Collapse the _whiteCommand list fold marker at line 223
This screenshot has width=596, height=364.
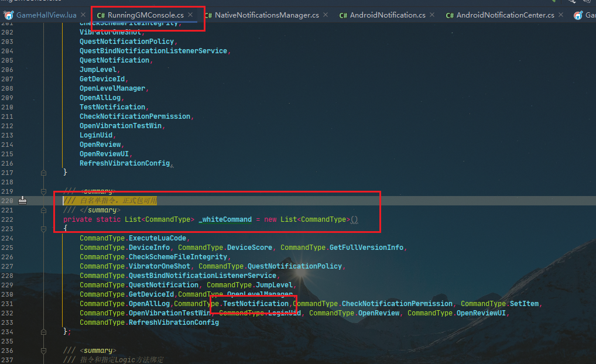(44, 229)
